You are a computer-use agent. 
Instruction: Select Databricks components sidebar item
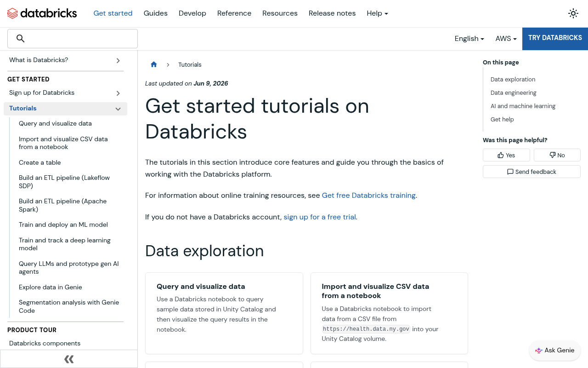click(45, 344)
